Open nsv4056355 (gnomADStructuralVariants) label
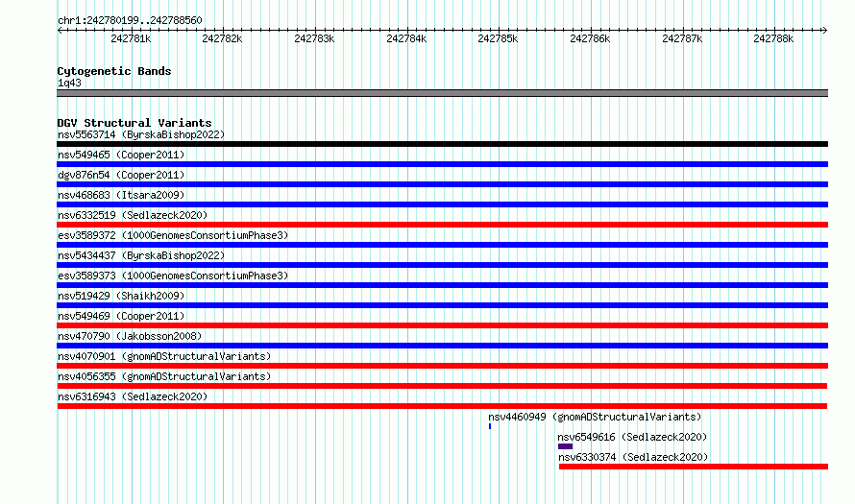The image size is (855, 504). coord(164,376)
